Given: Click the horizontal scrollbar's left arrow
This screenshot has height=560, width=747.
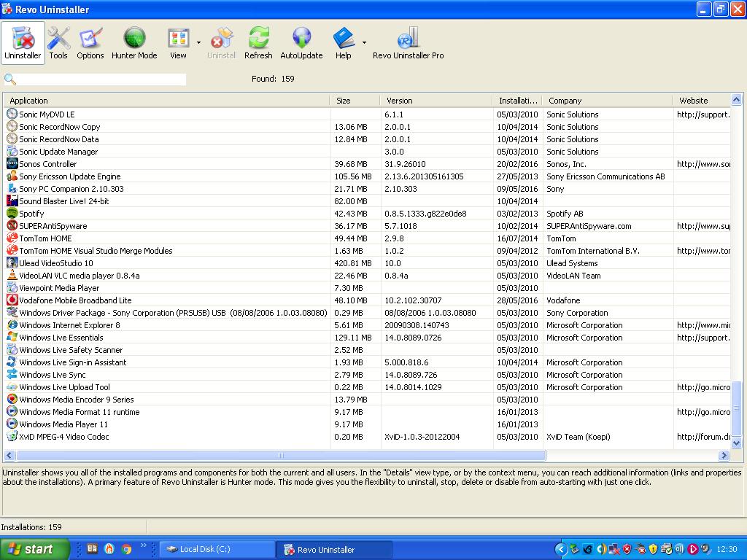Looking at the screenshot, I should (x=9, y=455).
